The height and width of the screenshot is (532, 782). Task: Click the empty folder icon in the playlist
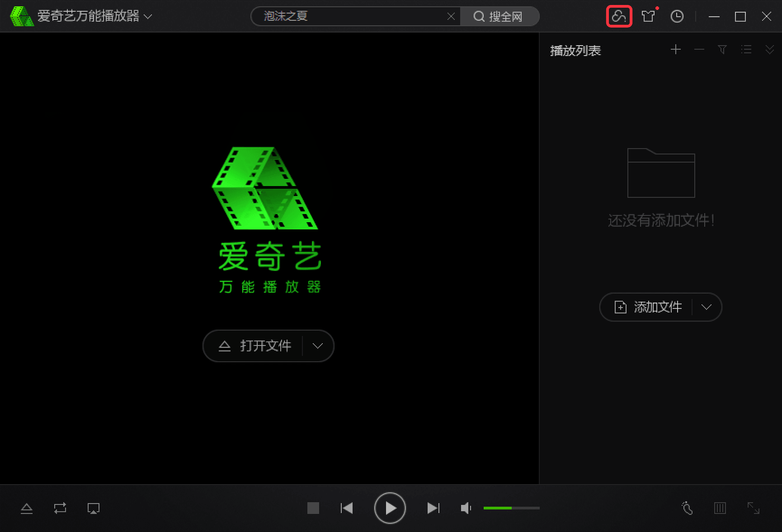tap(661, 173)
